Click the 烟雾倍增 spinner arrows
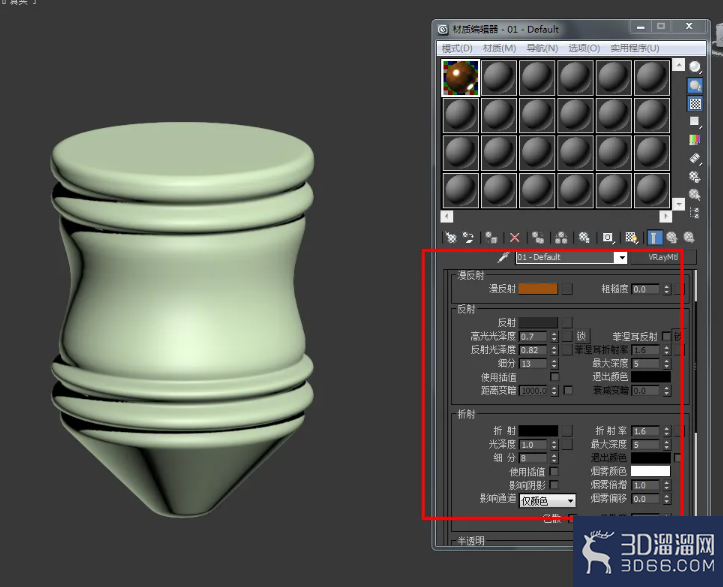 (x=666, y=485)
